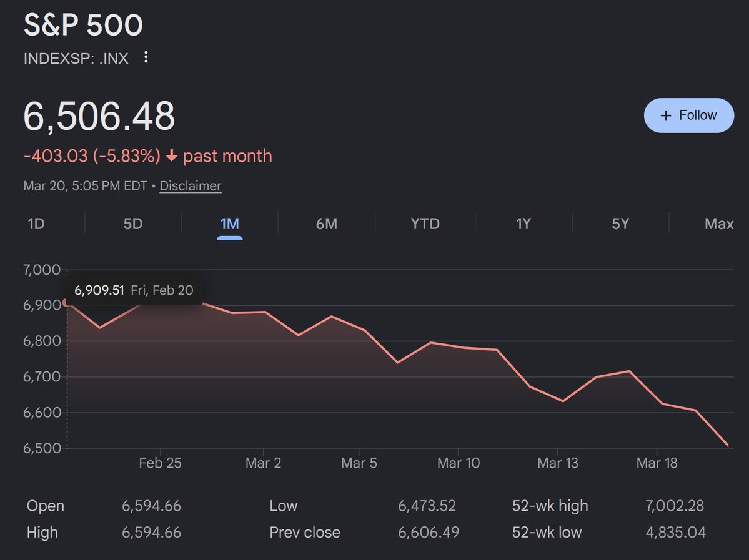Click the Low label
The image size is (749, 560).
tap(283, 506)
